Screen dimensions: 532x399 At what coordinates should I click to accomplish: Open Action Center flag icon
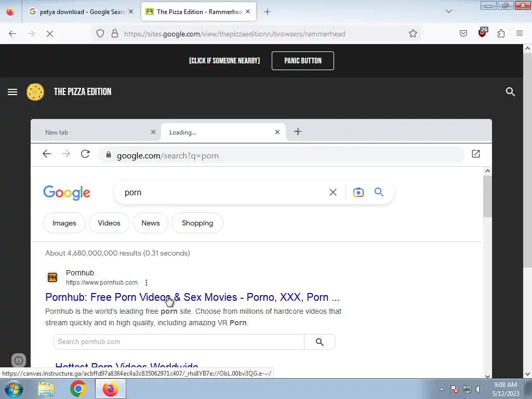click(455, 389)
